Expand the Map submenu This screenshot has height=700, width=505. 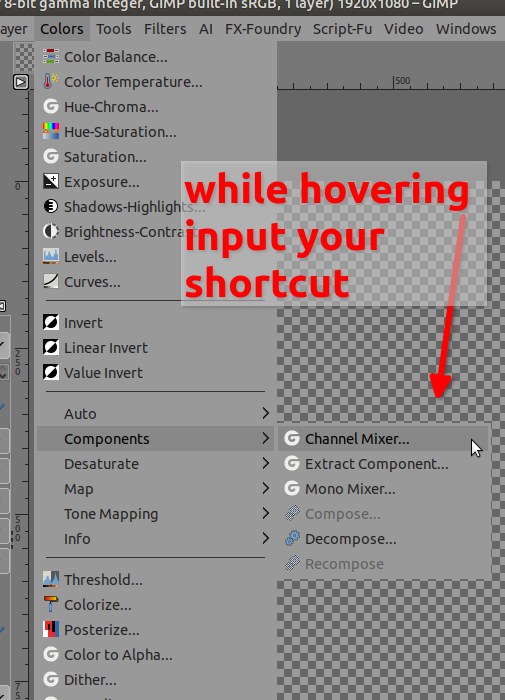(155, 488)
